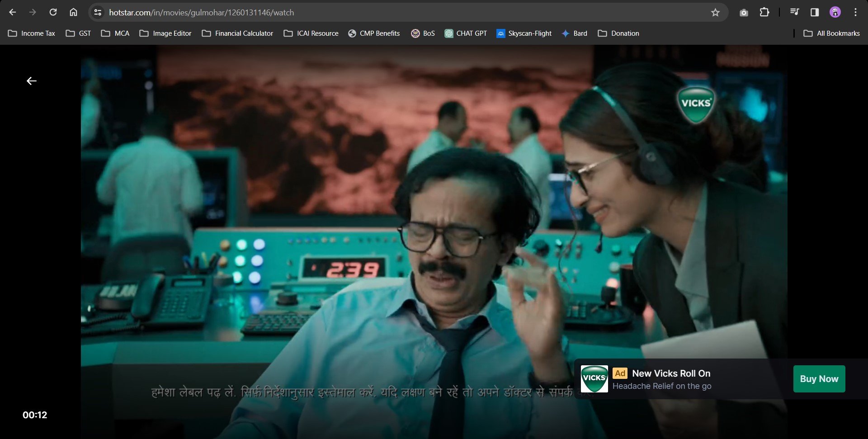This screenshot has height=439, width=868.
Task: Open the Income Tax bookmark folder
Action: coord(32,33)
